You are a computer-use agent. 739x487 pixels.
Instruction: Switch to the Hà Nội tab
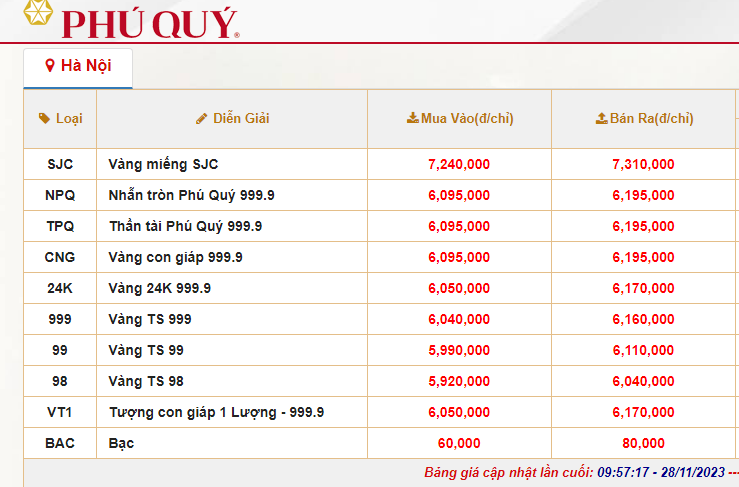click(78, 67)
